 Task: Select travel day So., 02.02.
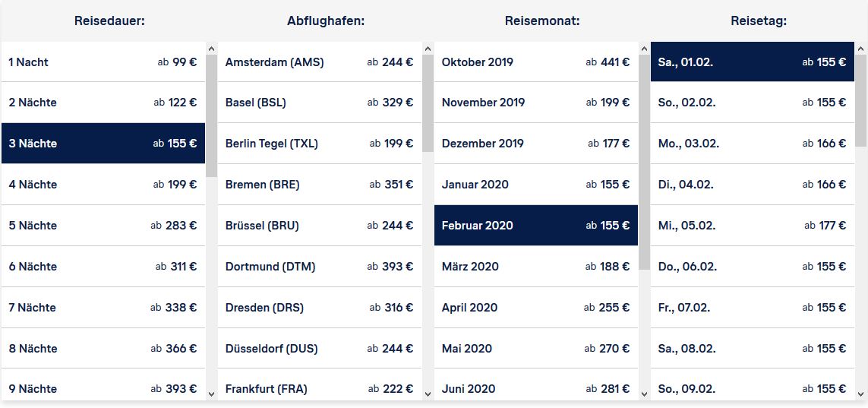pyautogui.click(x=753, y=103)
